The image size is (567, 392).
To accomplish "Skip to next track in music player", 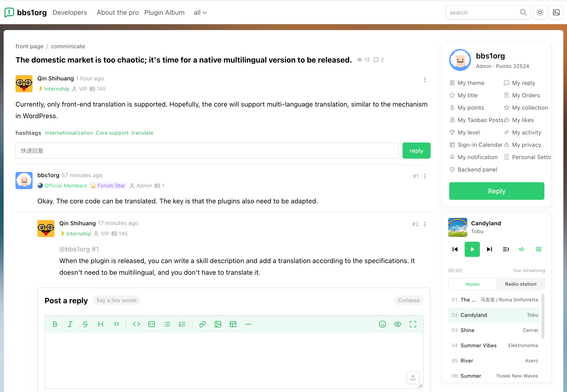I will click(x=489, y=249).
